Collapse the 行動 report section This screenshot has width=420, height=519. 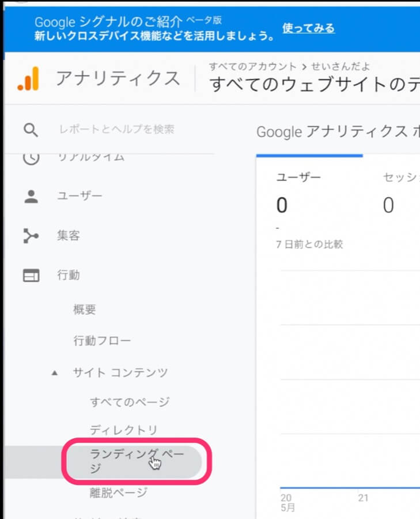tap(69, 276)
